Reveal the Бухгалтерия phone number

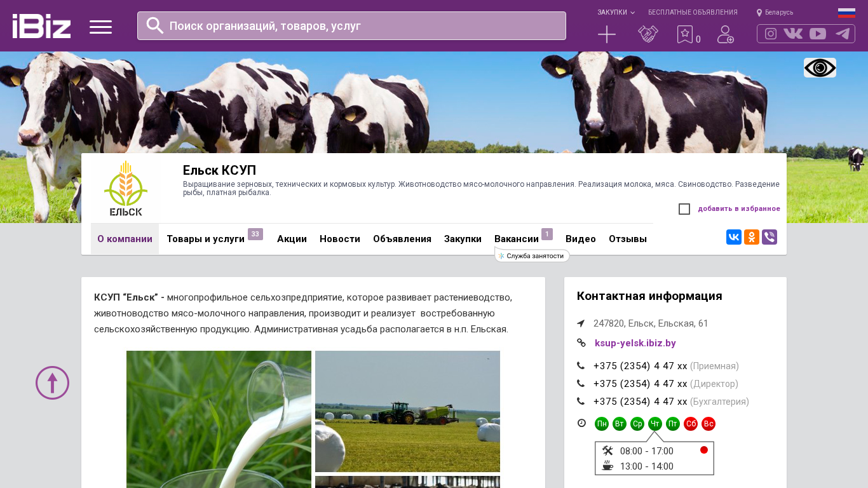pos(640,402)
